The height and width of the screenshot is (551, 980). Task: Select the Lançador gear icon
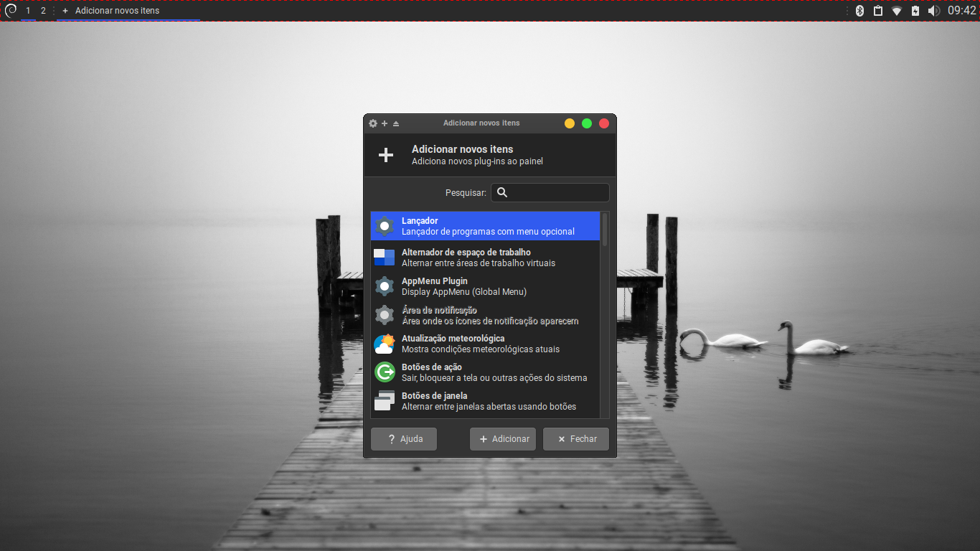385,226
